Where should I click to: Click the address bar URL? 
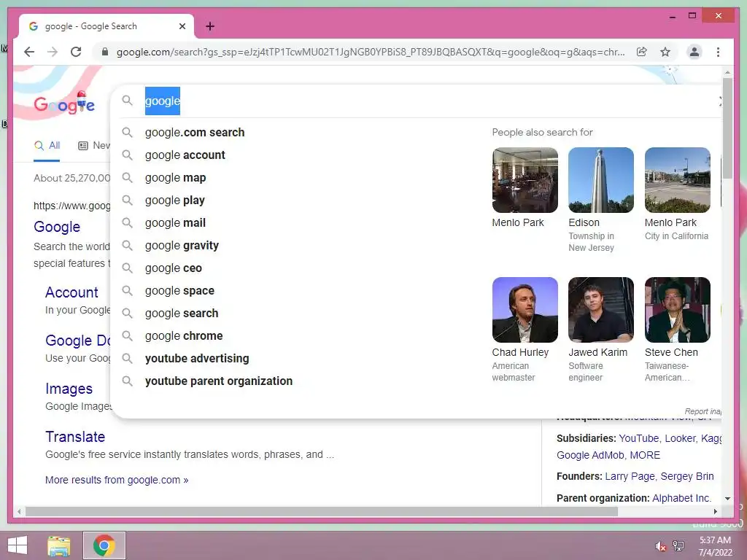click(x=371, y=52)
